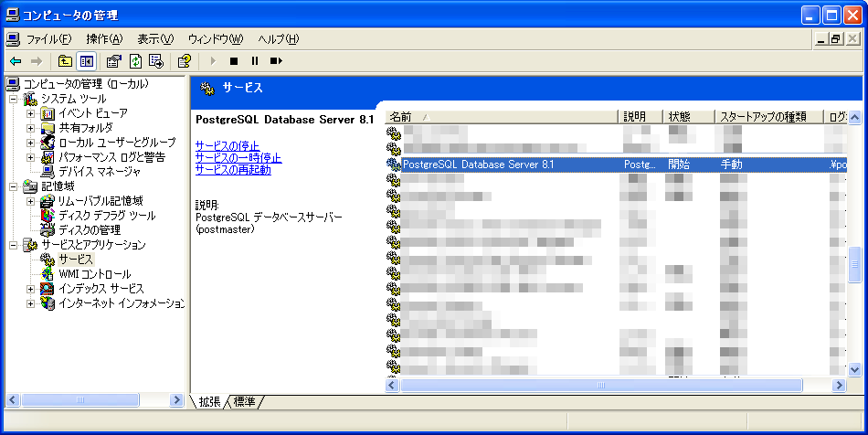Select the イベント ビューア tree item

coord(93,113)
